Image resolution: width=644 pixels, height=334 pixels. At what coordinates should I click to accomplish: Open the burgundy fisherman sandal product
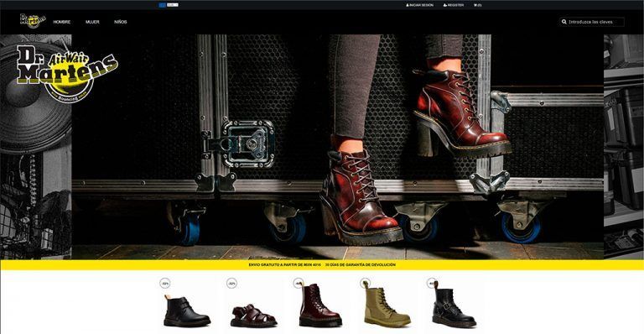click(254, 316)
